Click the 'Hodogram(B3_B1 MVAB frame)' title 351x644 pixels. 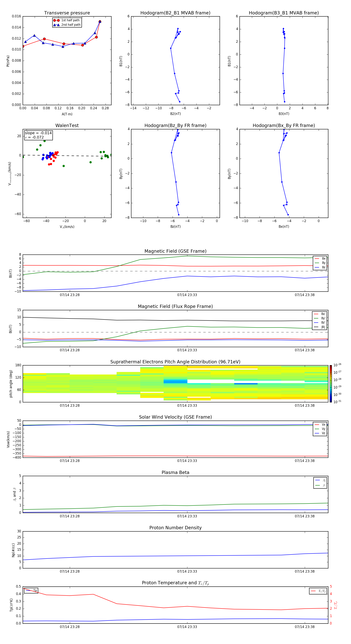284,13
